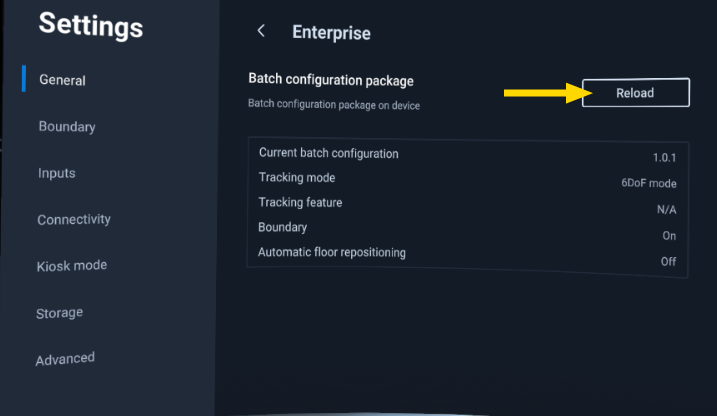Open the General settings section
Viewport: 717px width, 416px height.
(62, 80)
